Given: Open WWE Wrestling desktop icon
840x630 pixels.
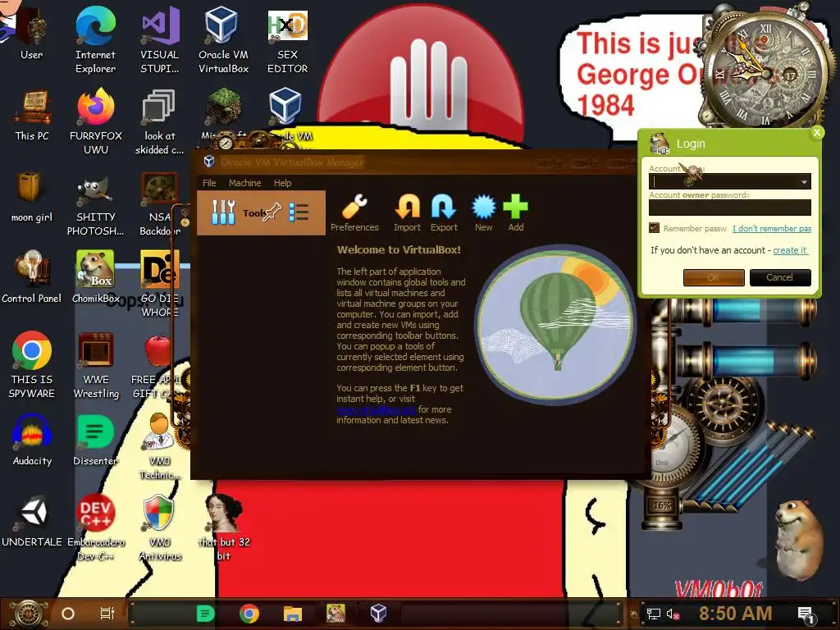Looking at the screenshot, I should tap(96, 365).
